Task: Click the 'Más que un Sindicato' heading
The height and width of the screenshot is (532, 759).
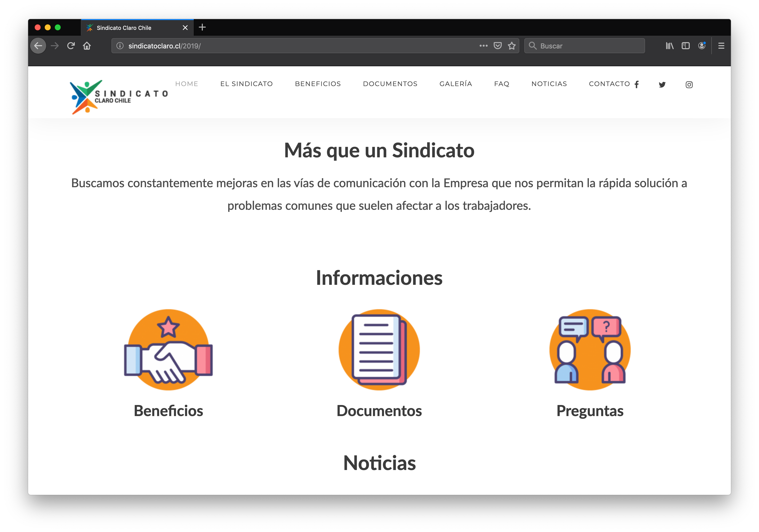Action: coord(379,151)
